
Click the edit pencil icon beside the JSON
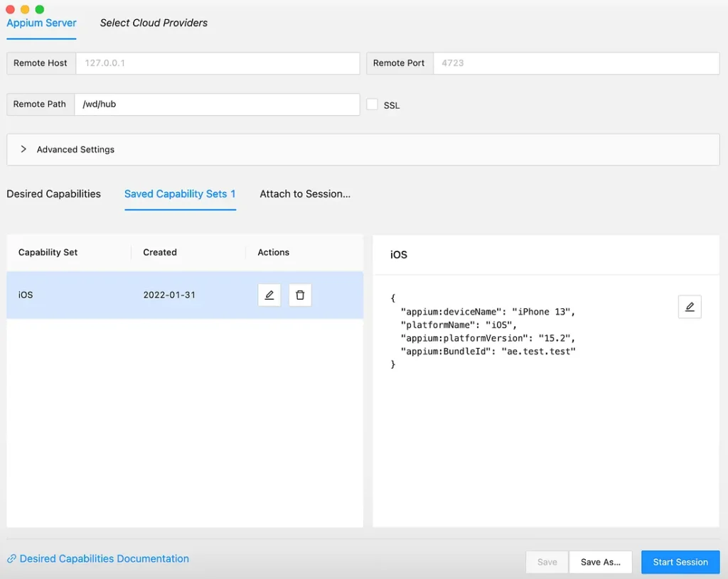click(690, 307)
